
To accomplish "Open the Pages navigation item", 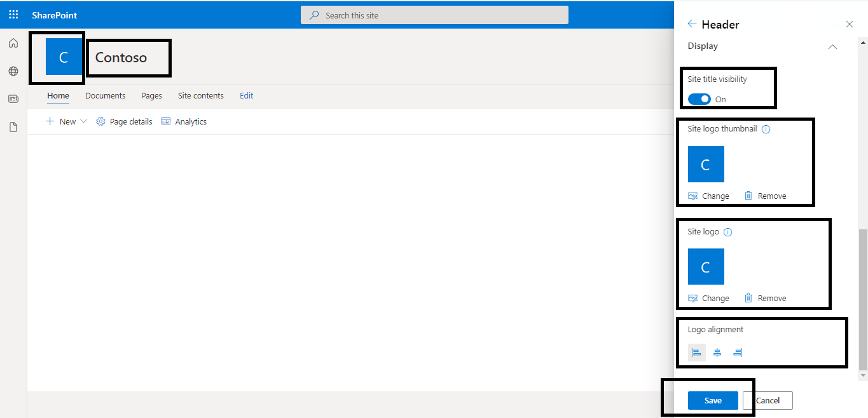I will coord(151,96).
